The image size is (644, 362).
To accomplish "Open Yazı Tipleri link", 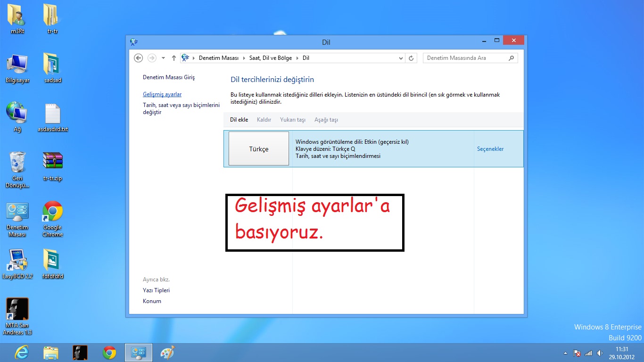I will [x=156, y=290].
